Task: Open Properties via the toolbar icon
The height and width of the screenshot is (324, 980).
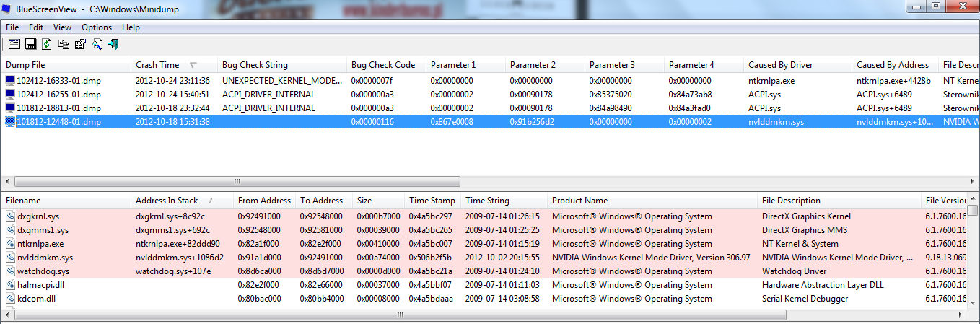Action: coord(80,45)
